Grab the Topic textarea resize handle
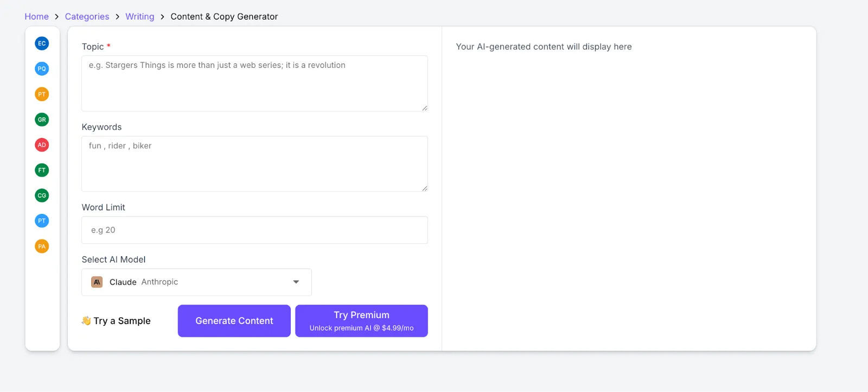 pyautogui.click(x=425, y=108)
